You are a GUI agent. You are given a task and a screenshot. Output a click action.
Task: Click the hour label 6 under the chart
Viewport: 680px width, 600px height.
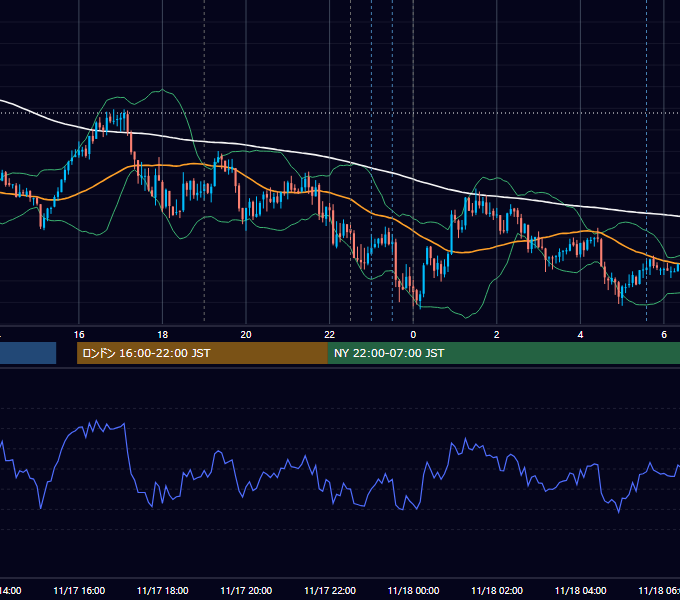coord(664,335)
